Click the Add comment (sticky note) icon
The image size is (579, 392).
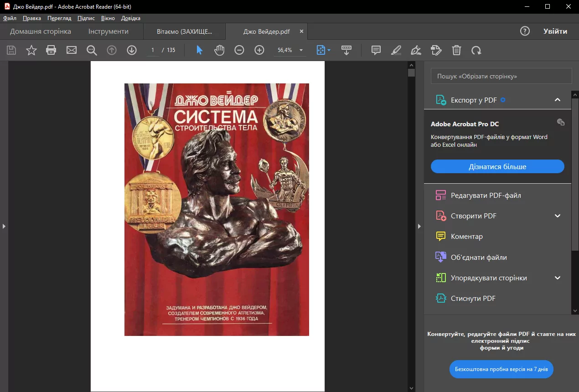[376, 50]
